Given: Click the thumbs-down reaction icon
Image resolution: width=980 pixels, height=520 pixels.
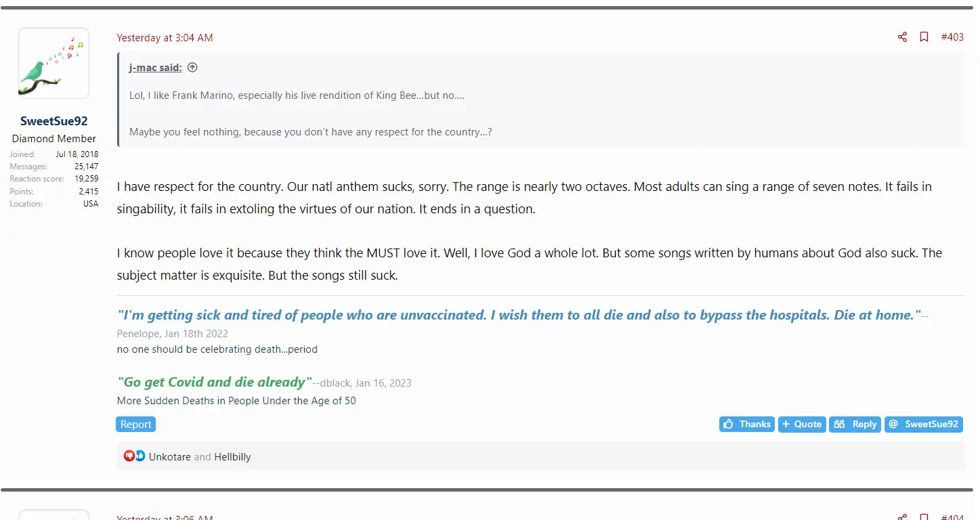Looking at the screenshot, I should point(129,456).
